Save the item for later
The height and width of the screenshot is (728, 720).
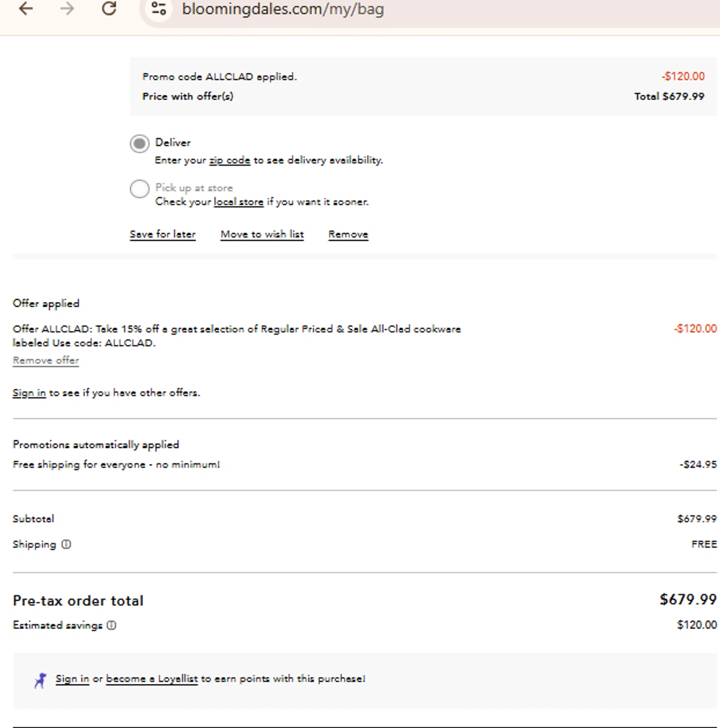(x=163, y=234)
